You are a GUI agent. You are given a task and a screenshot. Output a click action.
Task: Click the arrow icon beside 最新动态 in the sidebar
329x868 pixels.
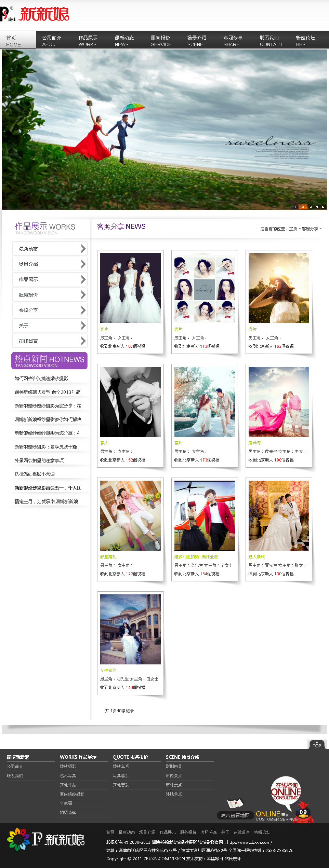[x=83, y=249]
